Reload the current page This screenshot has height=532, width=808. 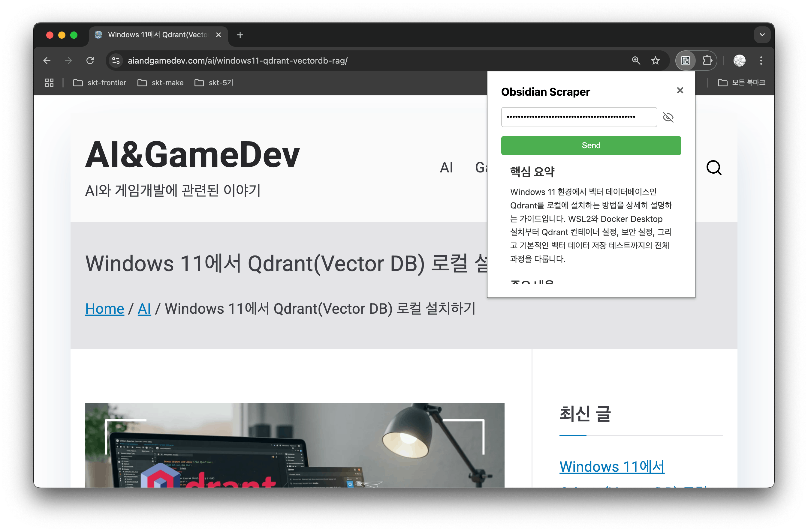[90, 61]
